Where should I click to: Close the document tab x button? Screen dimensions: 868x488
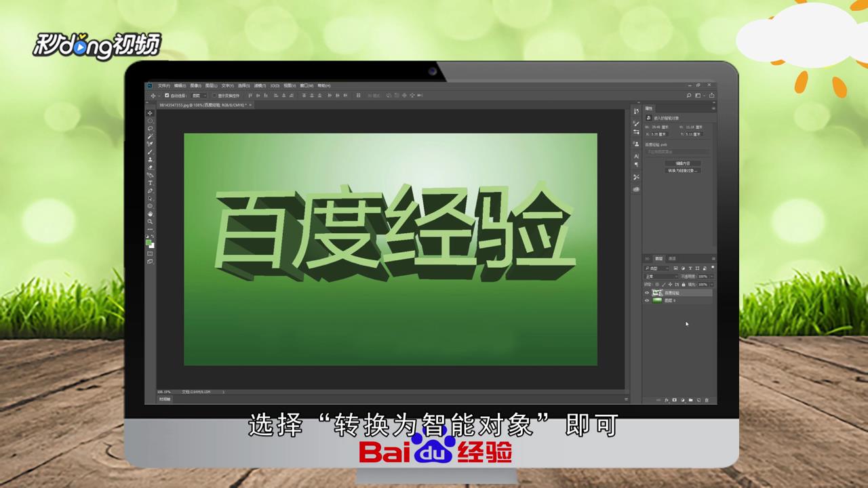tap(250, 104)
